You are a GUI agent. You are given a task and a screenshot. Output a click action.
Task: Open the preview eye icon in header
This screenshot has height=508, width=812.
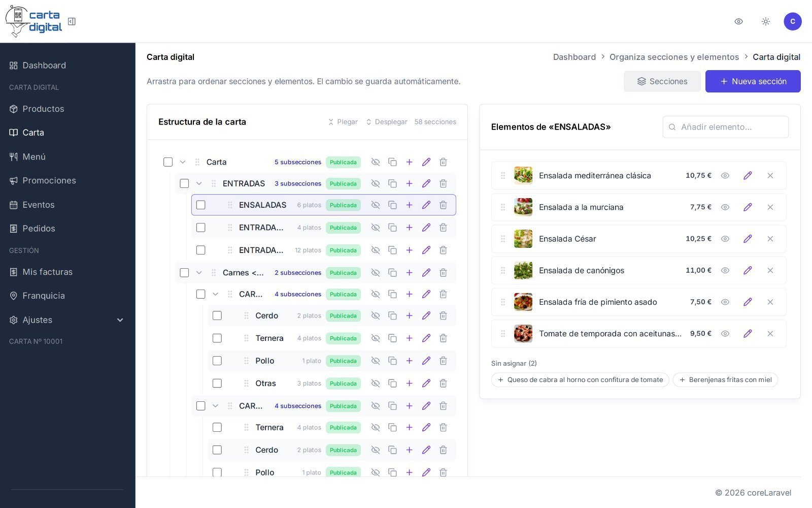(738, 21)
